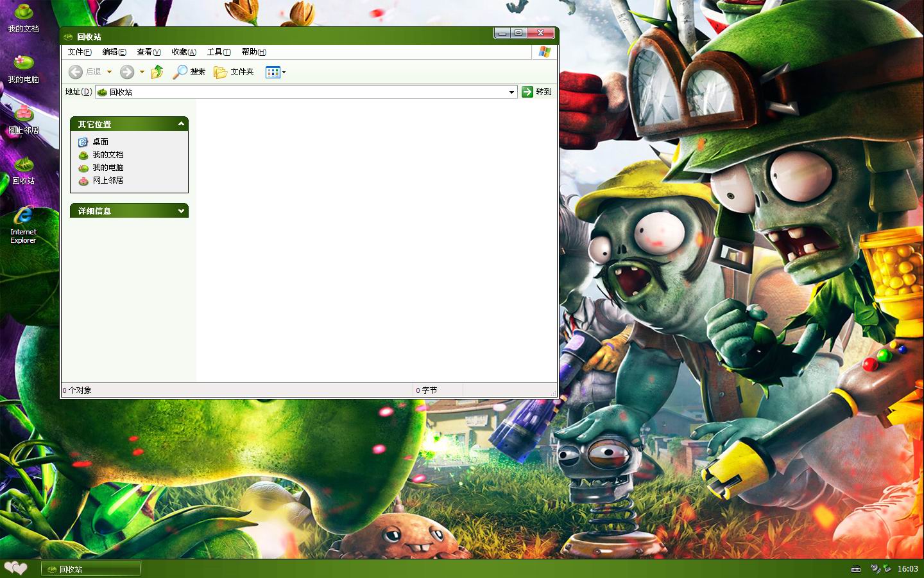Minimize the 回收站 window
Image resolution: width=924 pixels, height=578 pixels.
(502, 33)
